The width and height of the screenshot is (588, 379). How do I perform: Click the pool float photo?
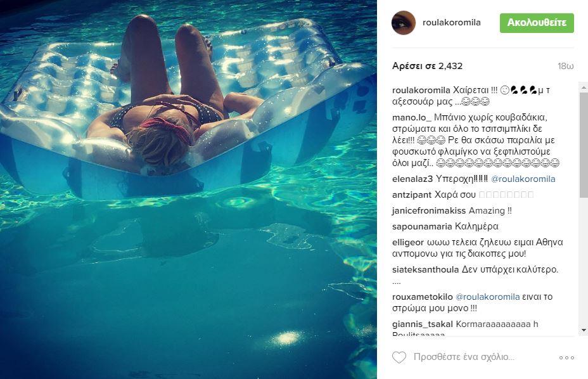188,189
